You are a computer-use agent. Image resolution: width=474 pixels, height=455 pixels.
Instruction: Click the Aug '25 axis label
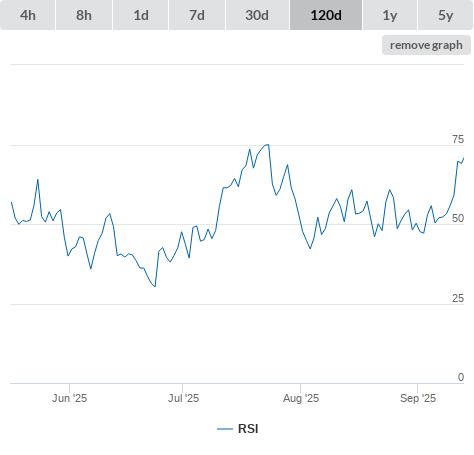(x=301, y=398)
